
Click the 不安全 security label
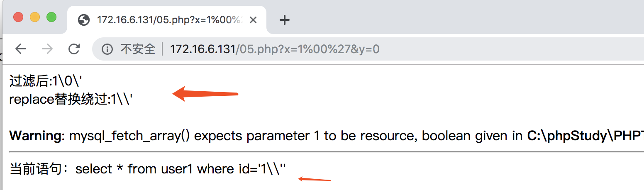tap(138, 50)
